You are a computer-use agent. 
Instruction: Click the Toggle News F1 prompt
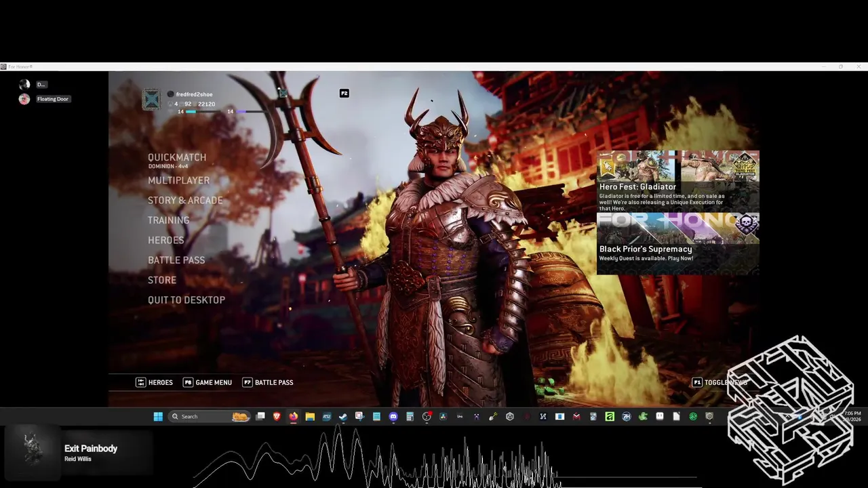point(719,382)
